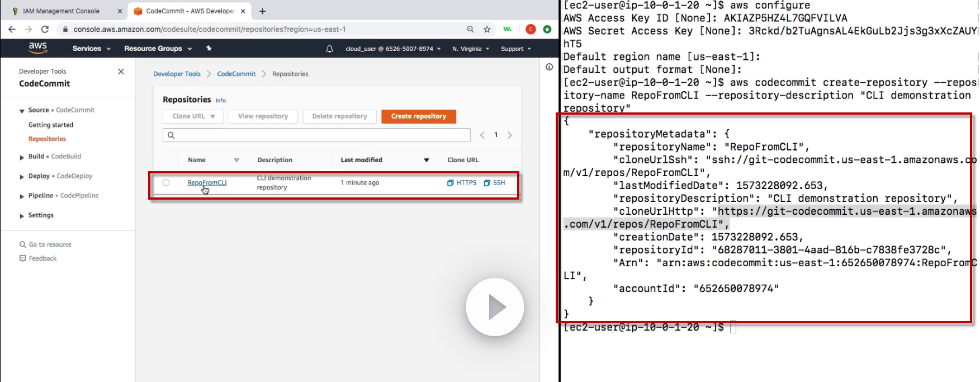The image size is (980, 382).
Task: Click Developer Tools breadcrumb link
Action: coord(177,74)
